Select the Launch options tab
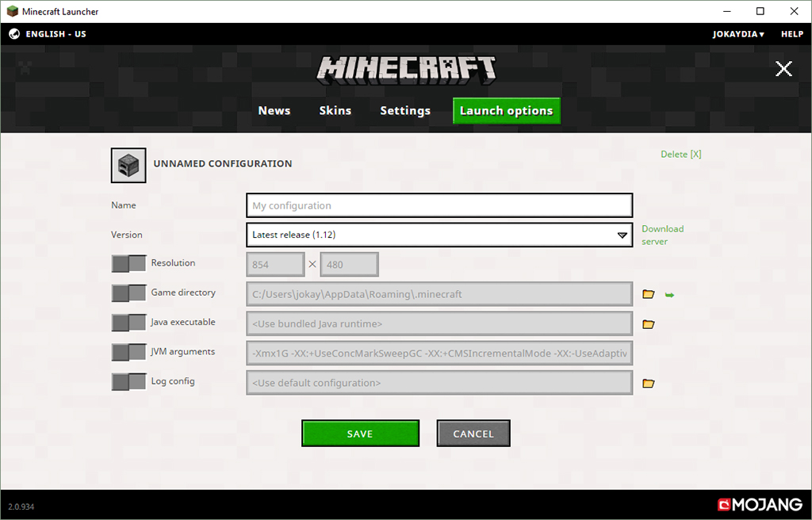The image size is (812, 520). coord(507,111)
